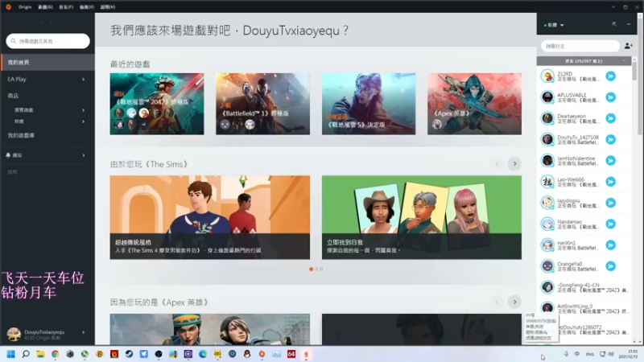Expand the 瀏覽遊戲 submenu arrow

click(84, 110)
